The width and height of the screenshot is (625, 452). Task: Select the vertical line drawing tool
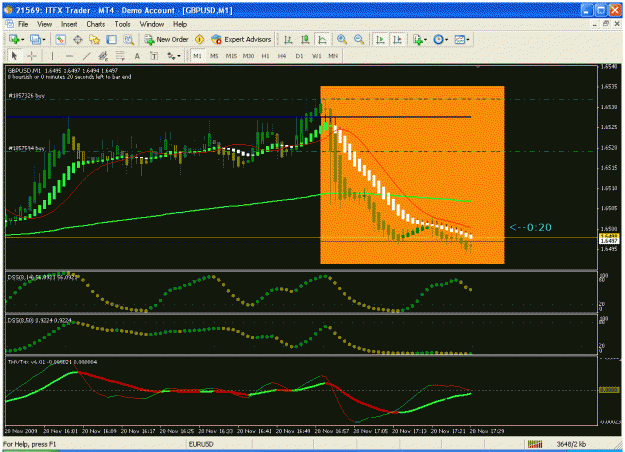[x=52, y=56]
